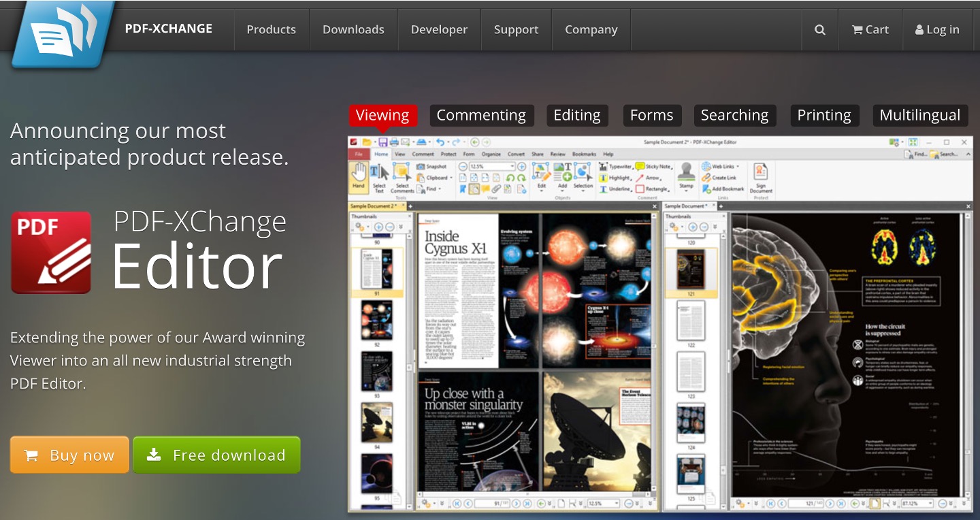This screenshot has width=980, height=520.
Task: Select the Hand tool in ribbon
Action: 359,177
